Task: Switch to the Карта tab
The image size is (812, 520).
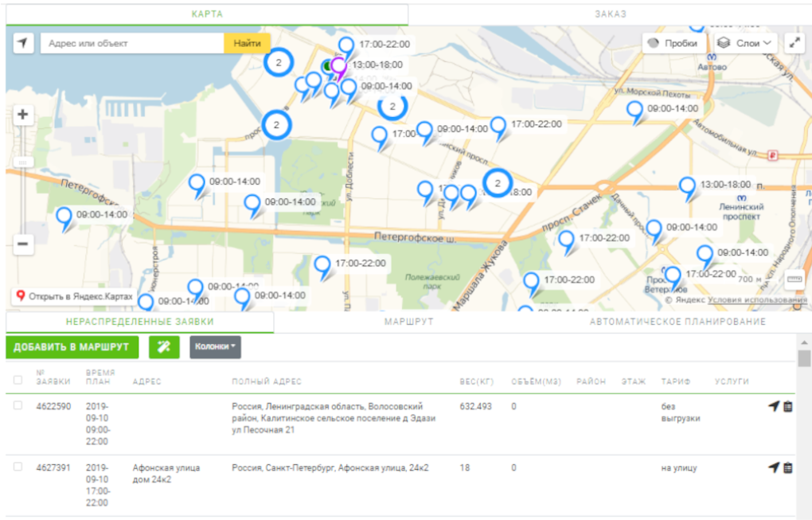Action: [207, 14]
